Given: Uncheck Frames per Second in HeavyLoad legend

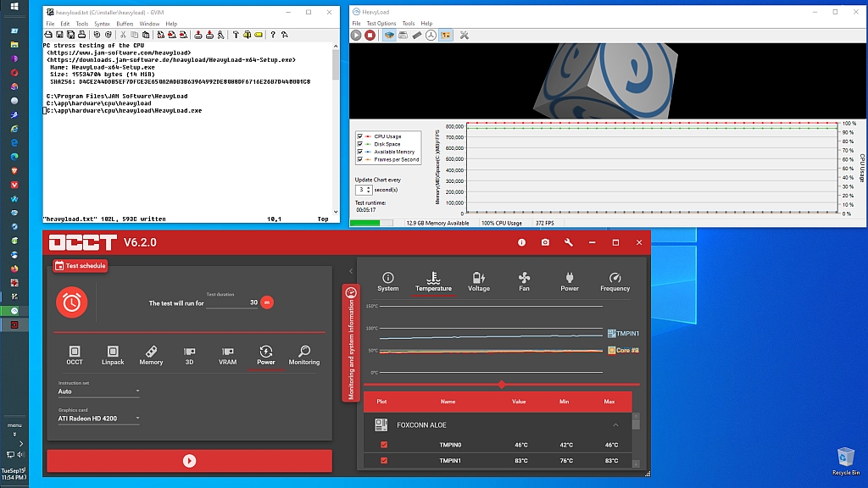Looking at the screenshot, I should point(359,159).
